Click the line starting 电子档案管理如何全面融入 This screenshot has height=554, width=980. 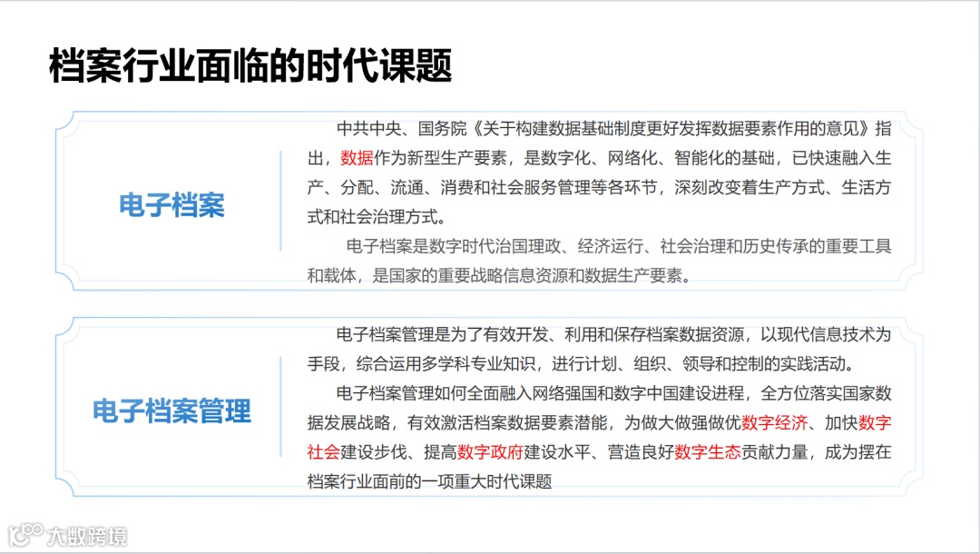coord(613,393)
